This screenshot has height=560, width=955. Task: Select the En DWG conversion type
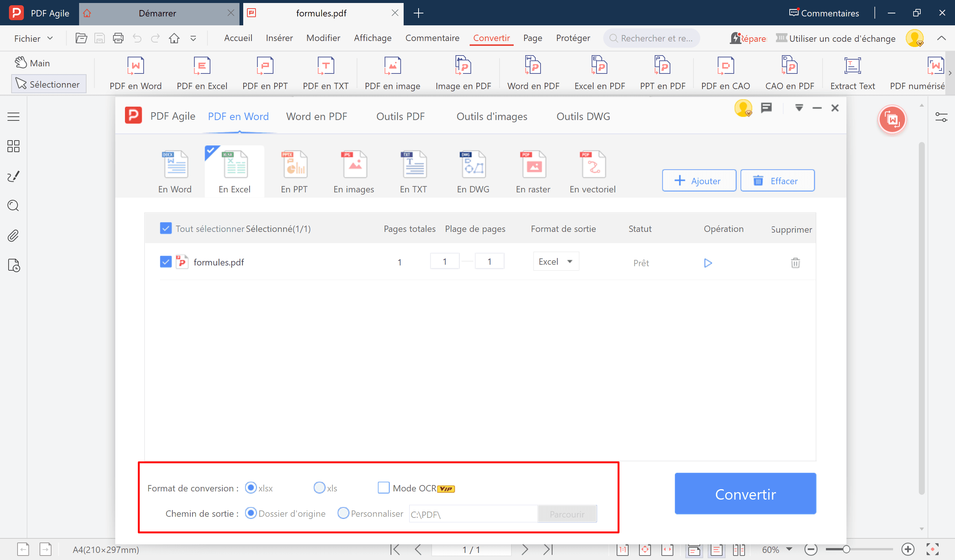[473, 172]
